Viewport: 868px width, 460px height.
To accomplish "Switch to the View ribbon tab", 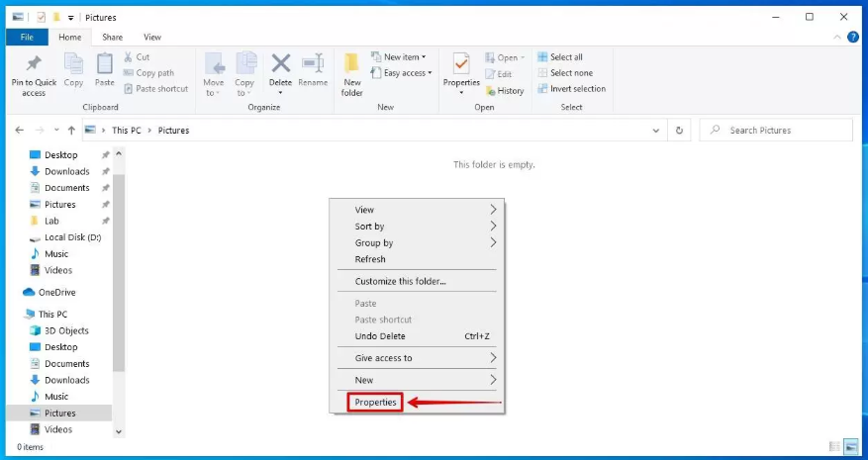I will [152, 37].
